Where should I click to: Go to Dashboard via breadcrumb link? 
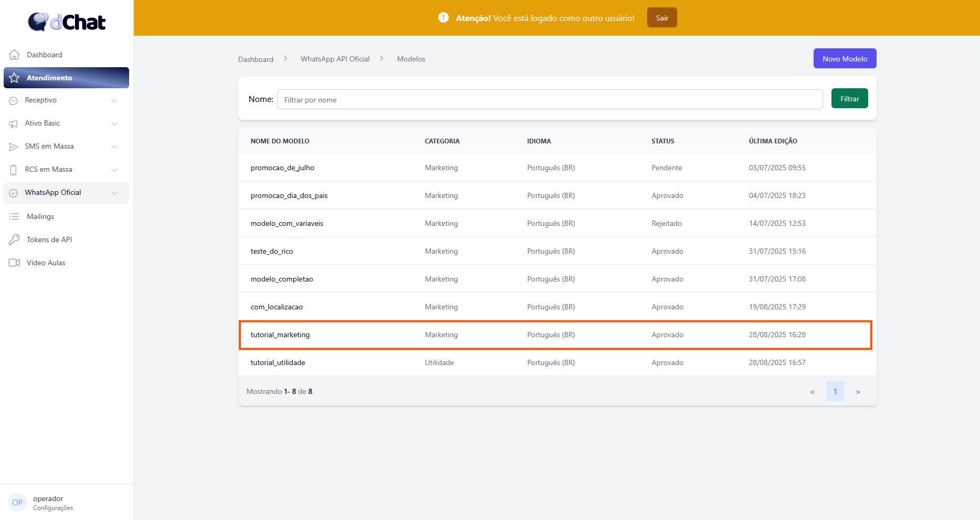tap(256, 59)
